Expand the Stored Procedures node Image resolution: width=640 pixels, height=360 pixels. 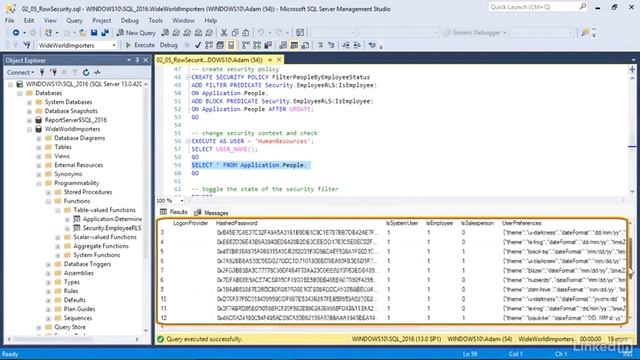pos(48,192)
